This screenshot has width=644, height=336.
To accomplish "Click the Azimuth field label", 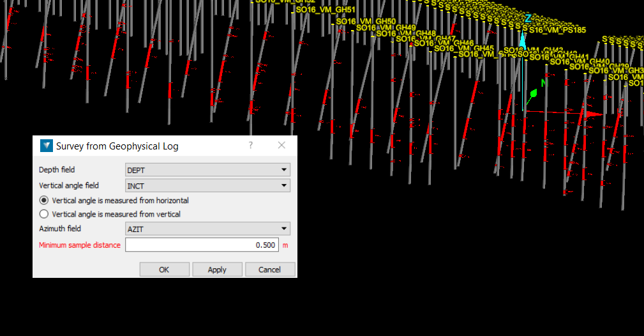I will tap(60, 229).
